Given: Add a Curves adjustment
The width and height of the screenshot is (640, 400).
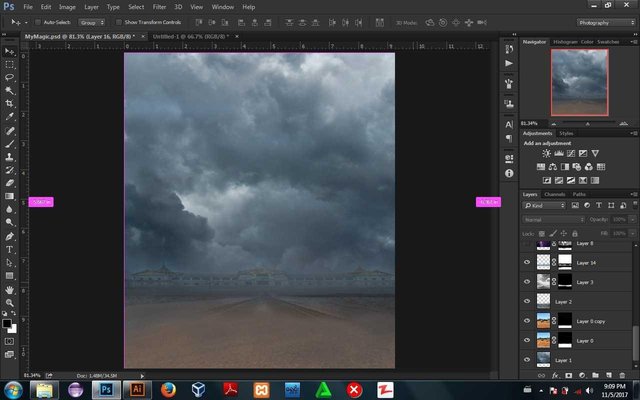Looking at the screenshot, I should point(571,153).
